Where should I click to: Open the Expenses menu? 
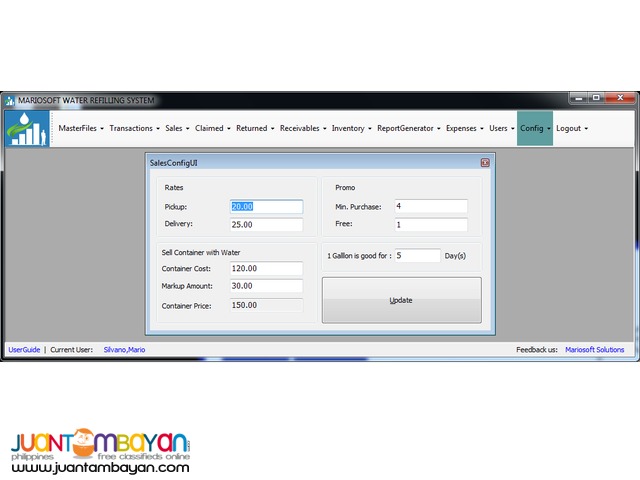[464, 128]
